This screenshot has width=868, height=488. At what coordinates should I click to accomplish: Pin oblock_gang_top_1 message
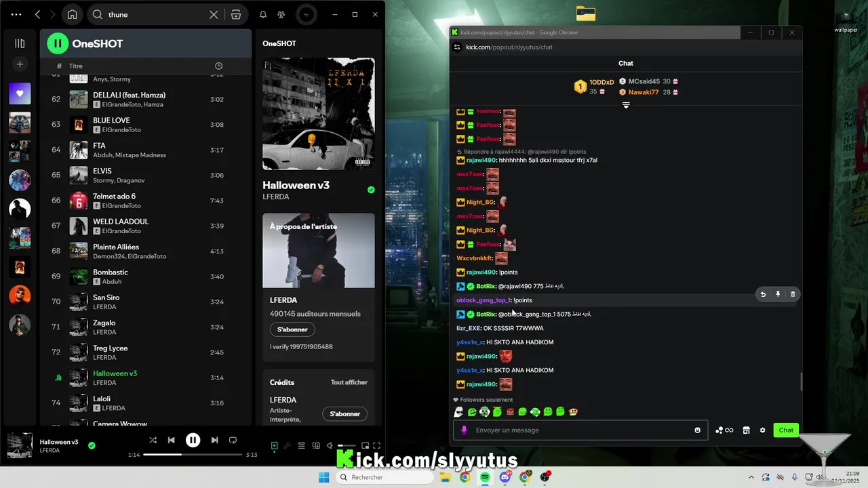tap(778, 294)
